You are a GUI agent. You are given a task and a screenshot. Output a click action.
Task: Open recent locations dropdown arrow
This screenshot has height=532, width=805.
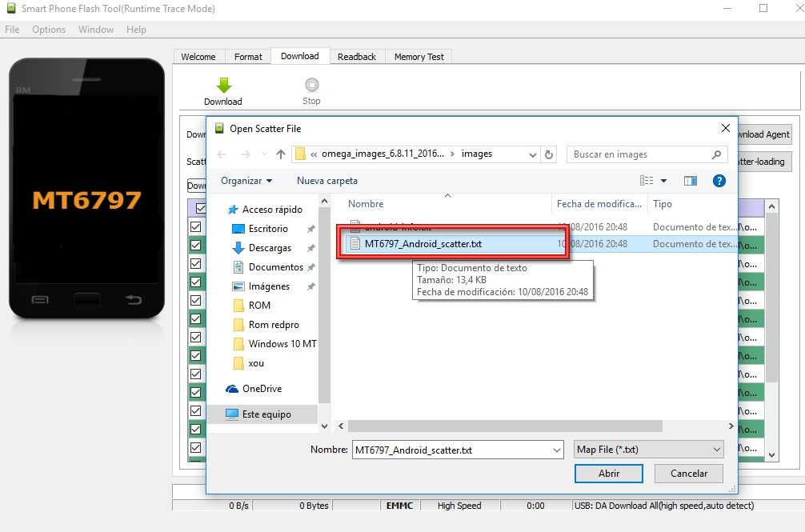point(264,154)
